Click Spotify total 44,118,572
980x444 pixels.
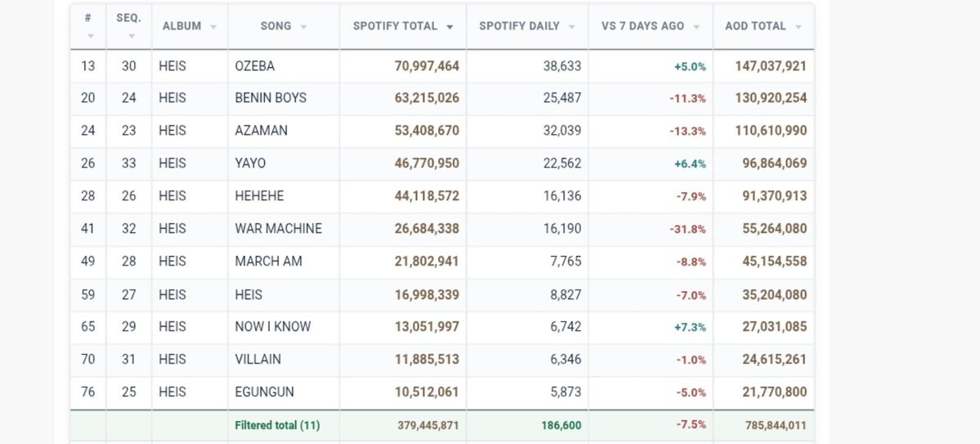tap(427, 195)
